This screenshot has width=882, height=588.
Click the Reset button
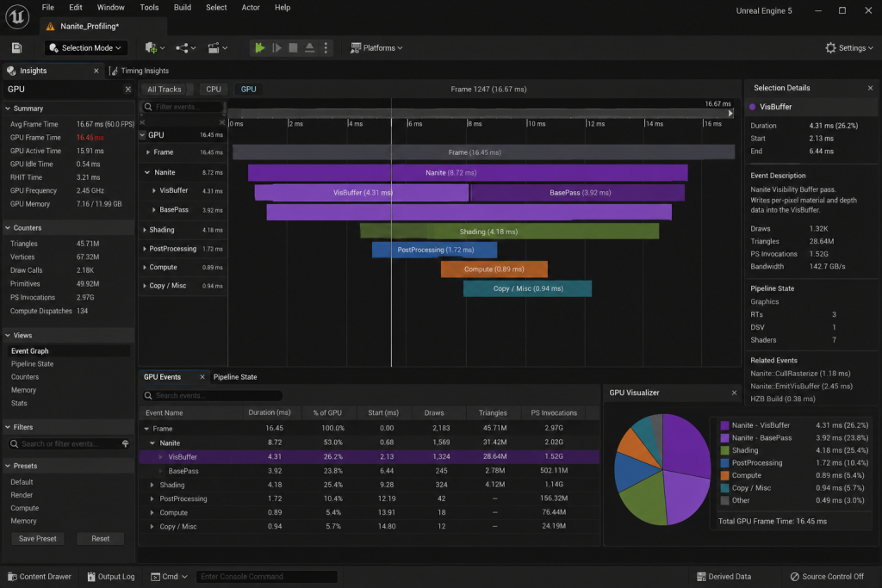pos(101,539)
